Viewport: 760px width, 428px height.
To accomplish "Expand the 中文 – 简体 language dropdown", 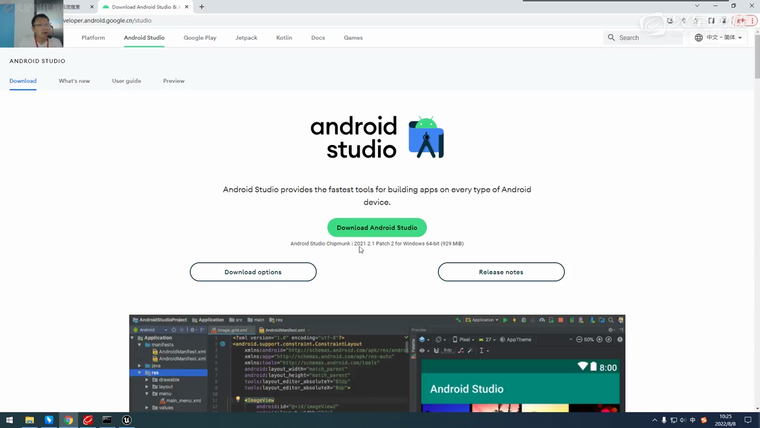I will click(725, 38).
